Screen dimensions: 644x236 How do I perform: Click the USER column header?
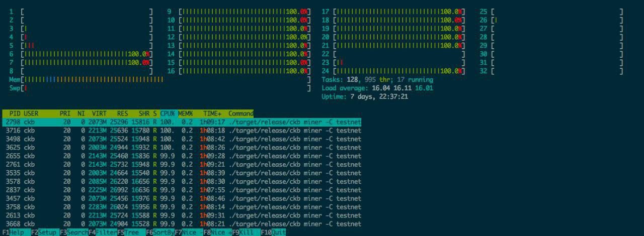[x=31, y=113]
